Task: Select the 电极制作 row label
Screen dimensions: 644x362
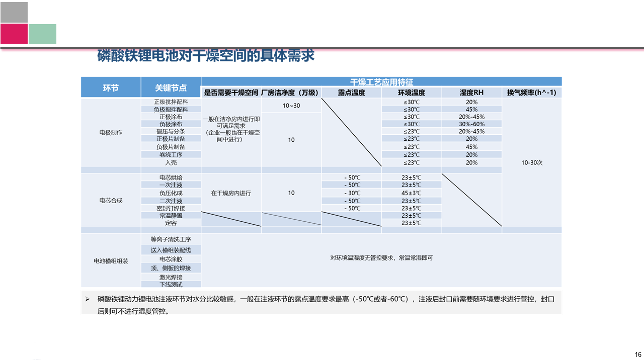Action: [111, 133]
